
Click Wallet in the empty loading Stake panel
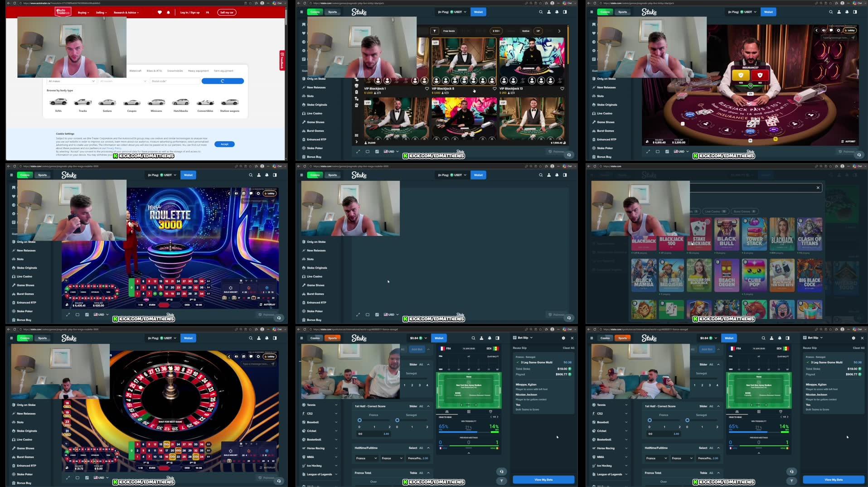coord(478,175)
